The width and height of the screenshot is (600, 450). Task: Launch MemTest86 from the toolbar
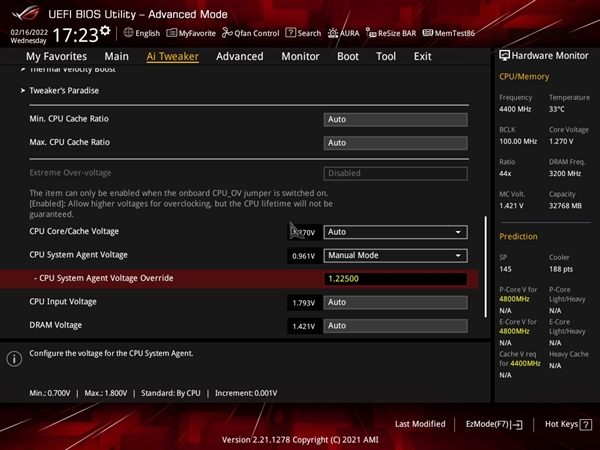[x=448, y=33]
